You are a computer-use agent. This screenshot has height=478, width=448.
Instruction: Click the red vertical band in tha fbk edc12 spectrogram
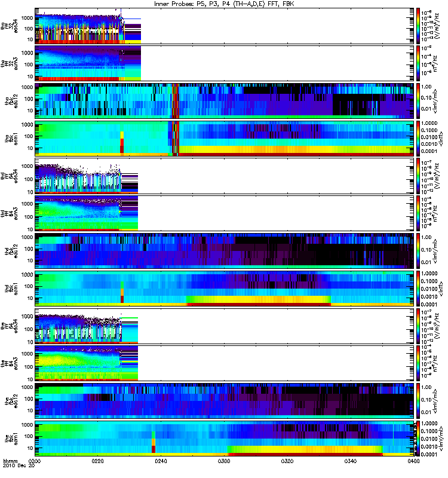click(x=175, y=101)
